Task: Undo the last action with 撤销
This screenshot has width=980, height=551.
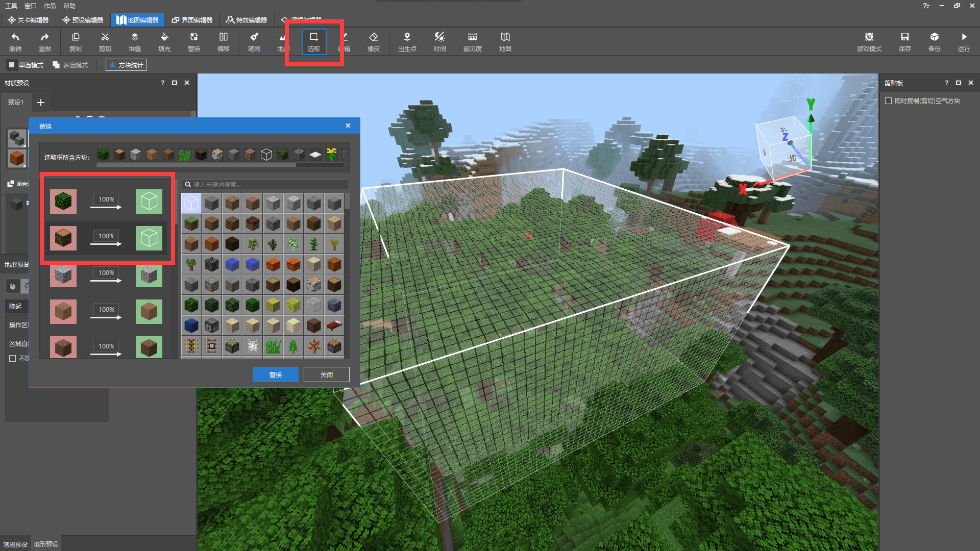Action: (15, 42)
